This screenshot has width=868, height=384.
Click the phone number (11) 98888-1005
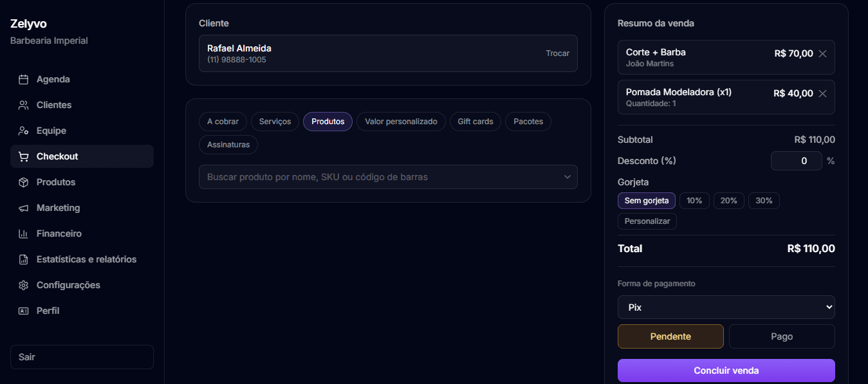point(237,60)
